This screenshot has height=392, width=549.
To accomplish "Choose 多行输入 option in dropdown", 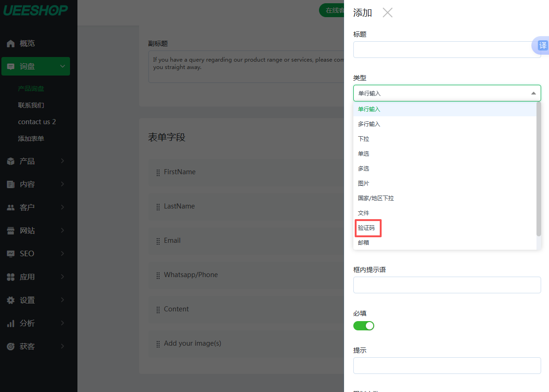I will pyautogui.click(x=369, y=124).
